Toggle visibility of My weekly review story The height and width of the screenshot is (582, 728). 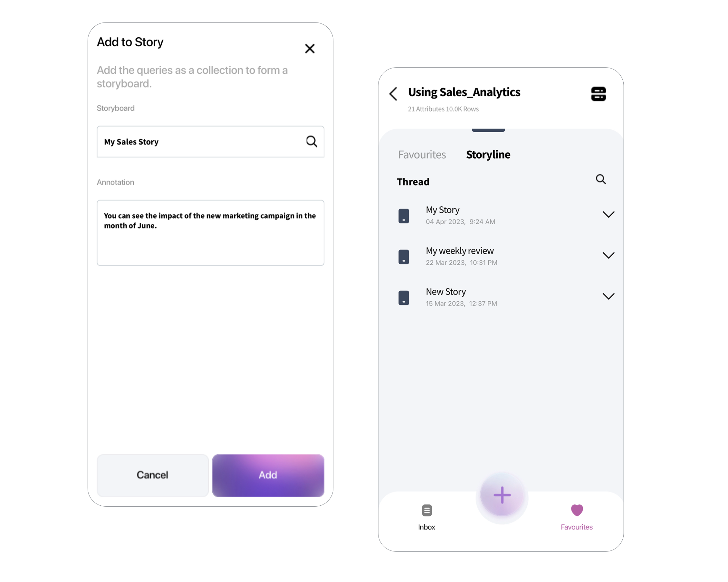pos(608,255)
